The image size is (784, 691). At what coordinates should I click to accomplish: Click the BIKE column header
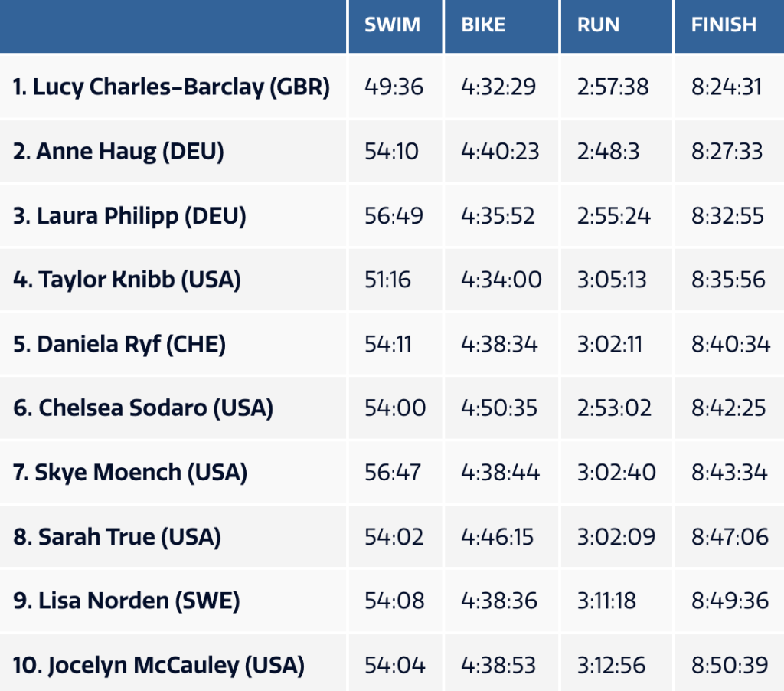click(483, 25)
